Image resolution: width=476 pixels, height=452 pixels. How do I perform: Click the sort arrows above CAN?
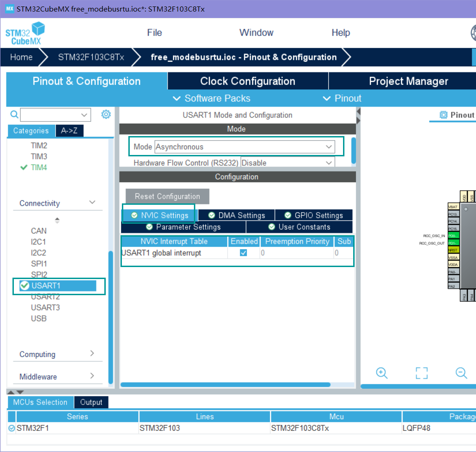[57, 220]
